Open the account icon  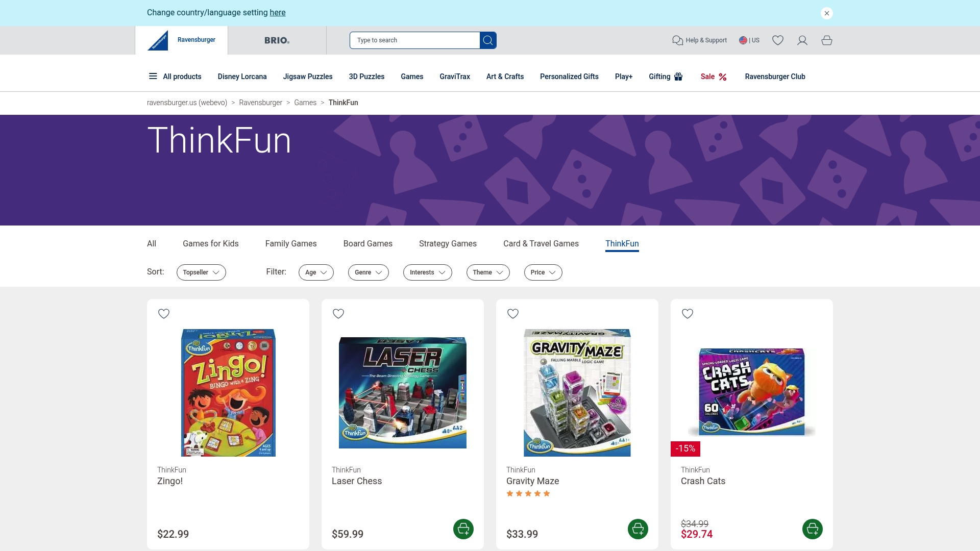[x=802, y=40]
